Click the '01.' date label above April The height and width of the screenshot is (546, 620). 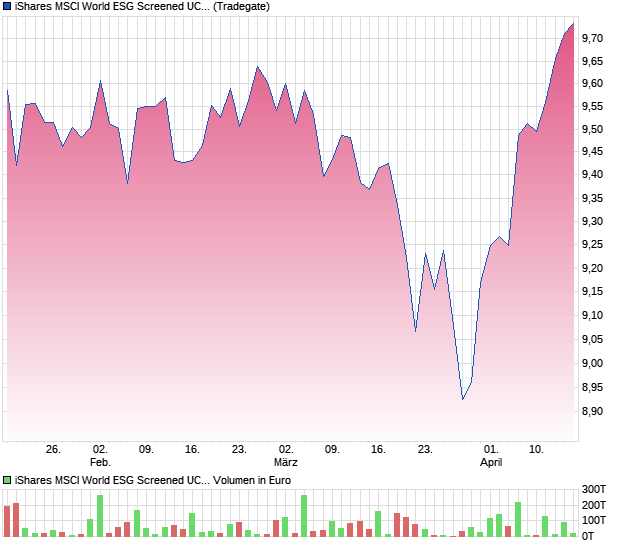[491, 450]
